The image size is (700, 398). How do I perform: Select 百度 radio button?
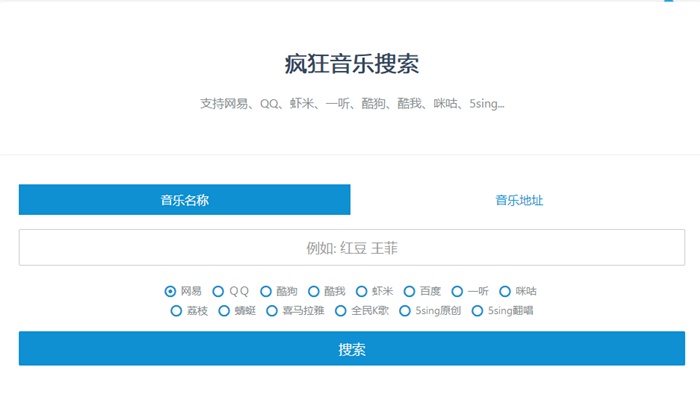tap(409, 291)
